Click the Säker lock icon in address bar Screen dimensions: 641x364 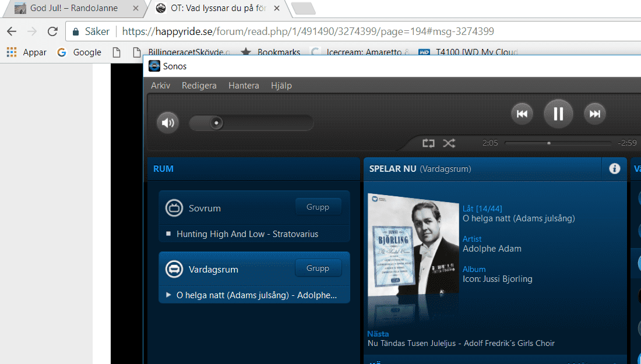click(76, 31)
